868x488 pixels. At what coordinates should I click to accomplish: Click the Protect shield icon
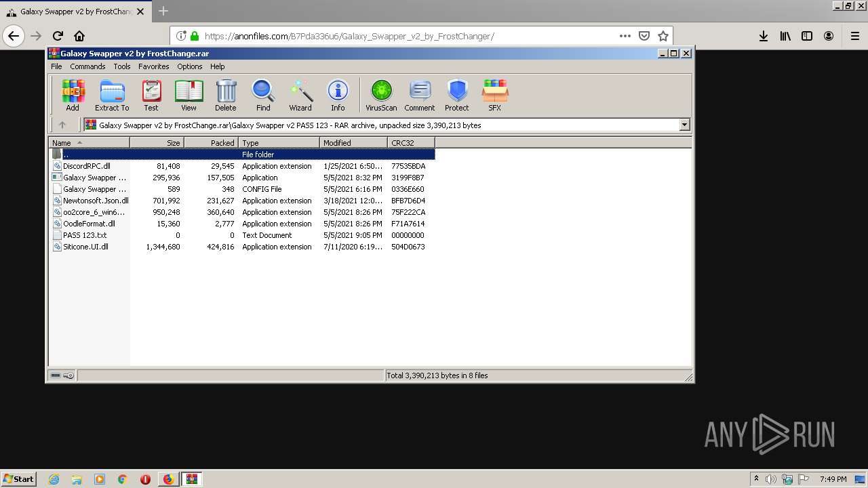click(457, 95)
